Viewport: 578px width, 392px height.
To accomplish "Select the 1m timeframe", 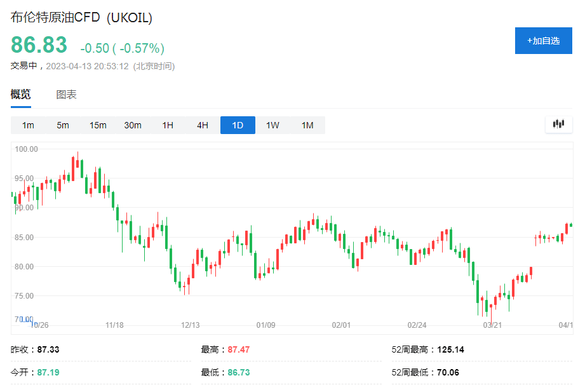I will [x=28, y=125].
